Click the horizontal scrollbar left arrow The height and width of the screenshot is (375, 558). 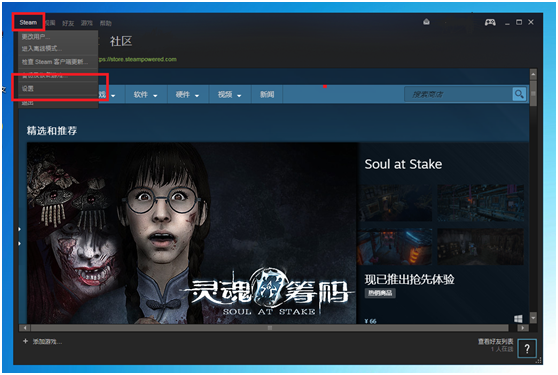pos(25,328)
